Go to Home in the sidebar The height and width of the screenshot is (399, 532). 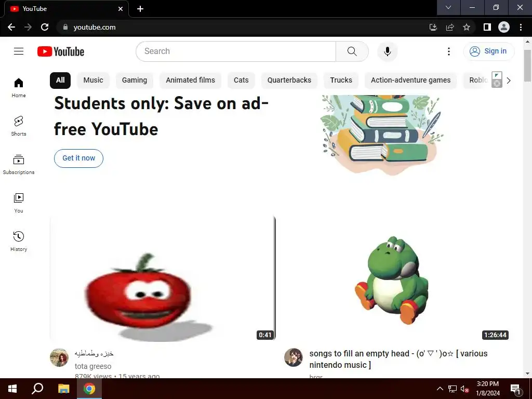[19, 88]
